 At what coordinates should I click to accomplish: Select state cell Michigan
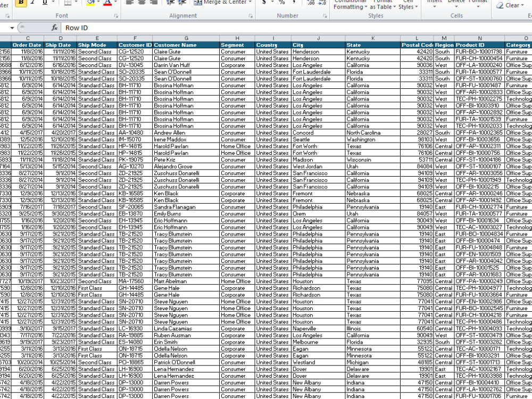tap(373, 362)
